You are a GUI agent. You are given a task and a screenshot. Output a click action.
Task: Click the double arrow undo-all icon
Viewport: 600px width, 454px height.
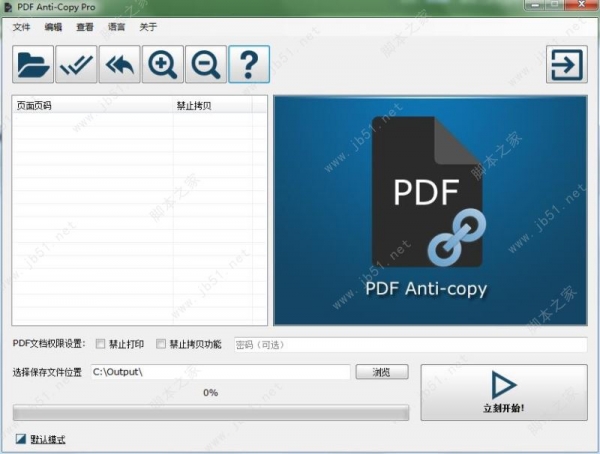pos(120,64)
